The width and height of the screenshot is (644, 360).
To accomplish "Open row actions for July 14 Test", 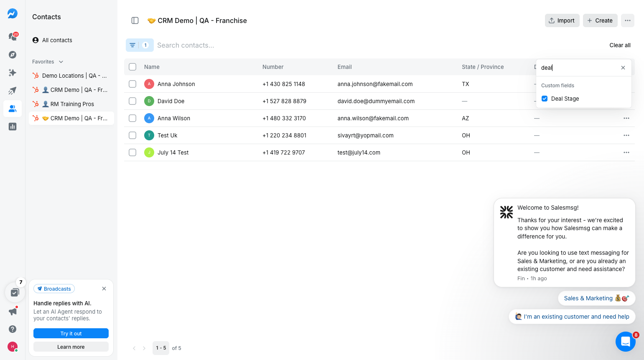I will point(626,152).
